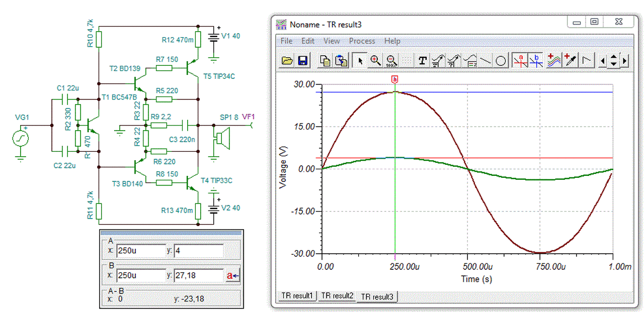Click the SP1 speaker symbol
The height and width of the screenshot is (312, 644).
point(221,138)
